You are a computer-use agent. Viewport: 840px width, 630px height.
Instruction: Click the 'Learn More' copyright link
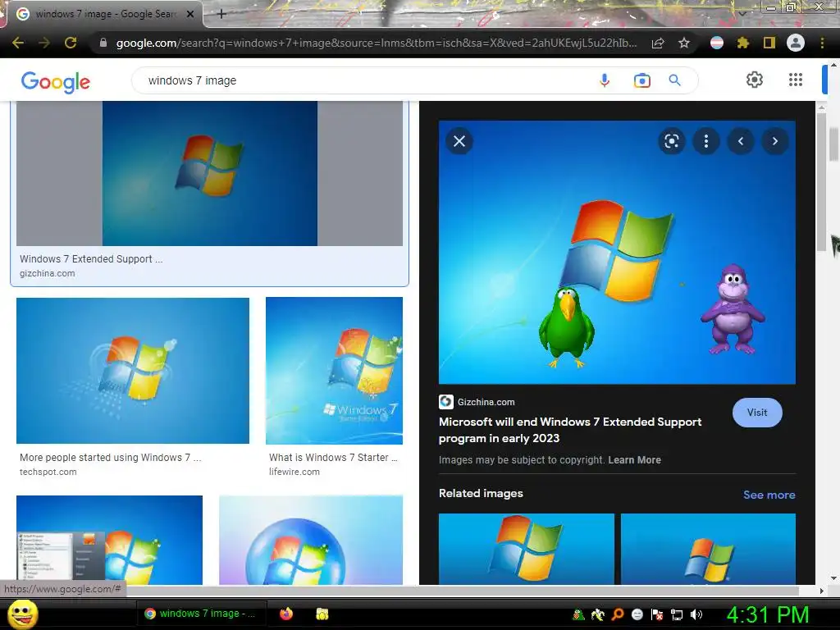(634, 460)
